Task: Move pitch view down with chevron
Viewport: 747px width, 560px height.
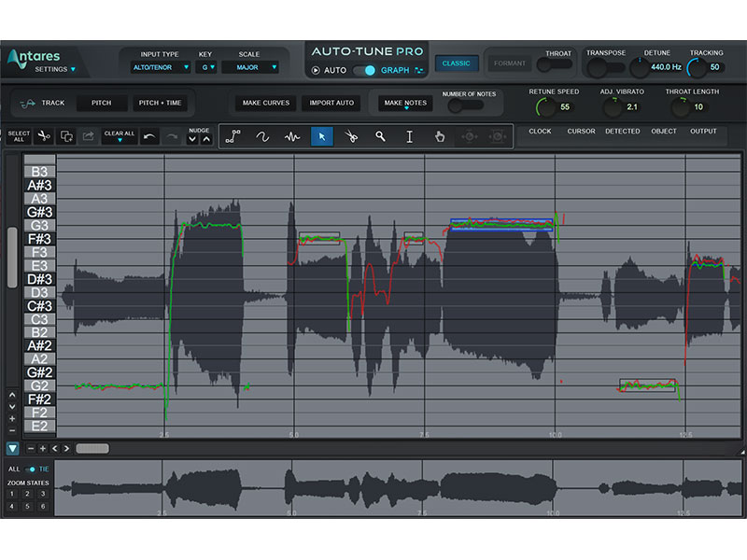Action: pos(12,407)
